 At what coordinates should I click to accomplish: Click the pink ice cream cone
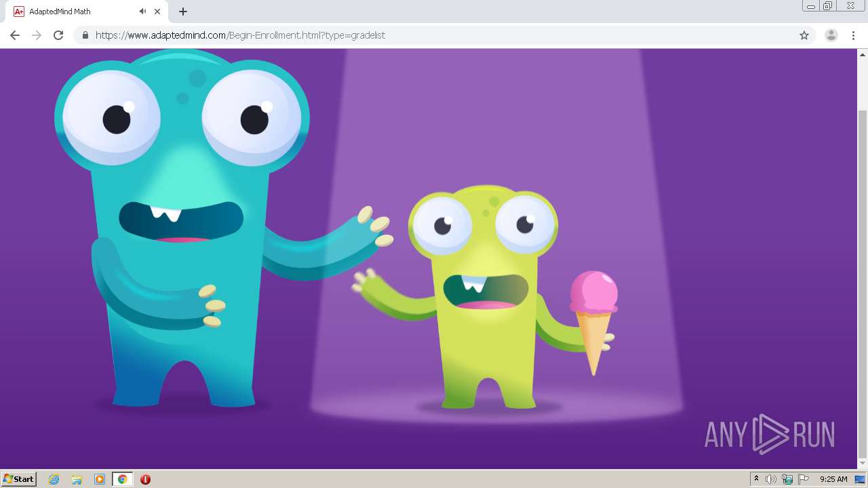594,322
